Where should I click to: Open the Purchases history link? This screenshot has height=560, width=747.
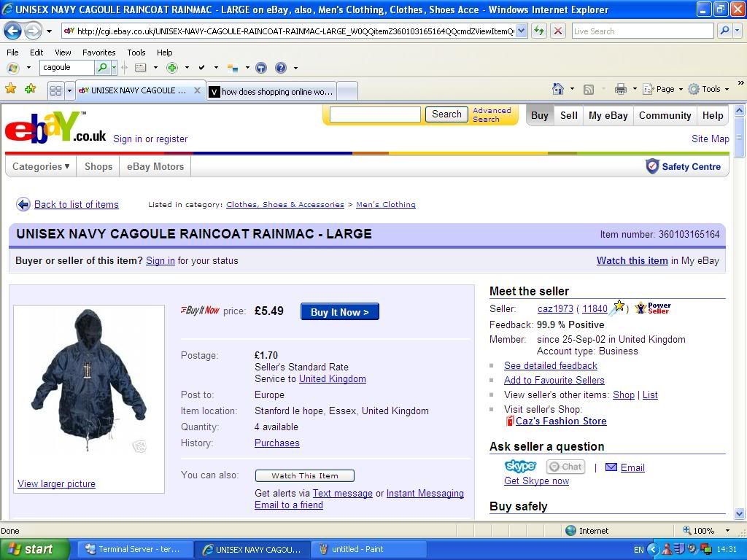(x=276, y=443)
